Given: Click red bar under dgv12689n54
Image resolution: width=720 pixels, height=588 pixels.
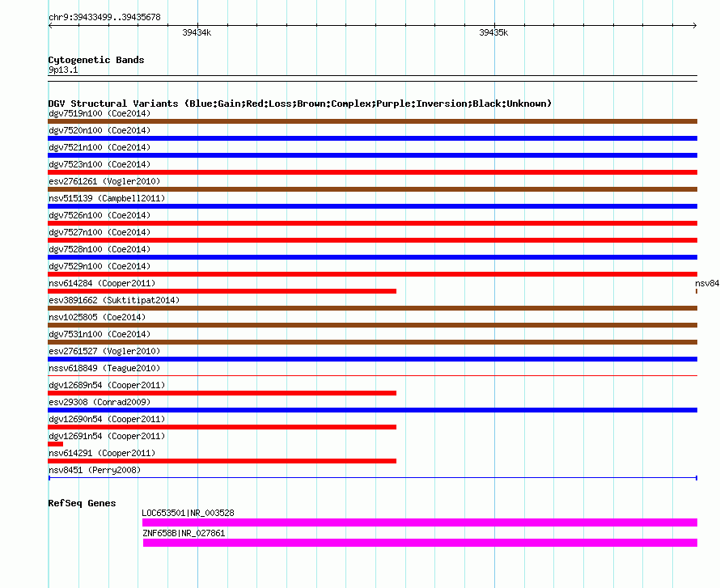Looking at the screenshot, I should (222, 393).
